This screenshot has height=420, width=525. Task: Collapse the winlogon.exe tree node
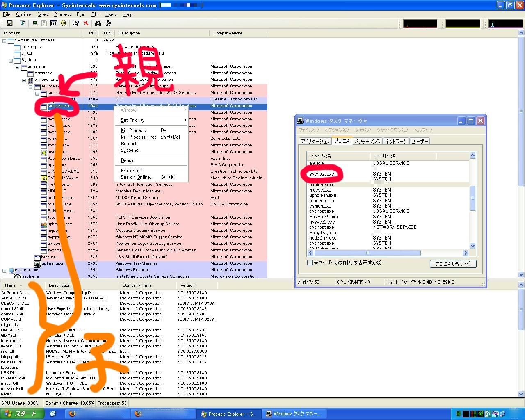pos(24,80)
